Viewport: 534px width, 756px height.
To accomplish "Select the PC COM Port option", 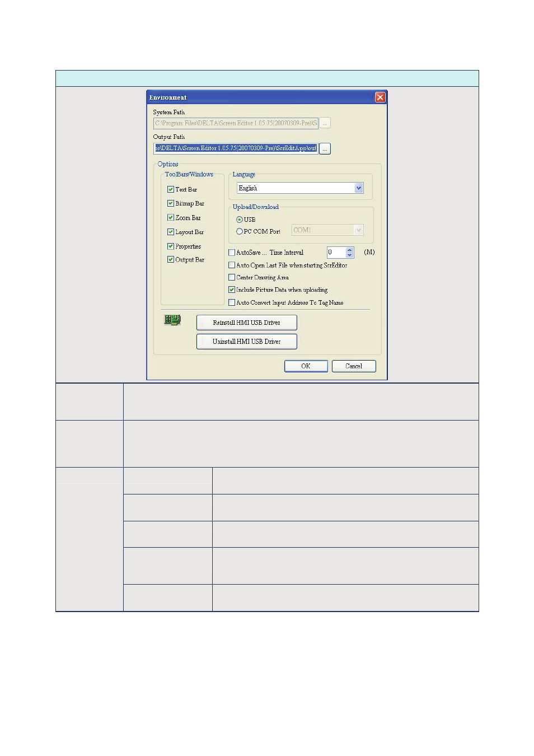I will tap(240, 231).
